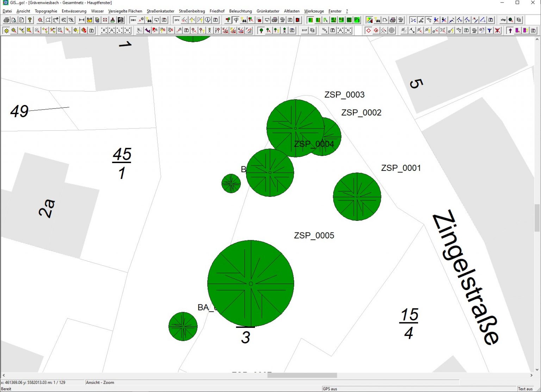The height and width of the screenshot is (392, 541).
Task: Toggle GPS aus in the status bar
Action: (x=330, y=389)
